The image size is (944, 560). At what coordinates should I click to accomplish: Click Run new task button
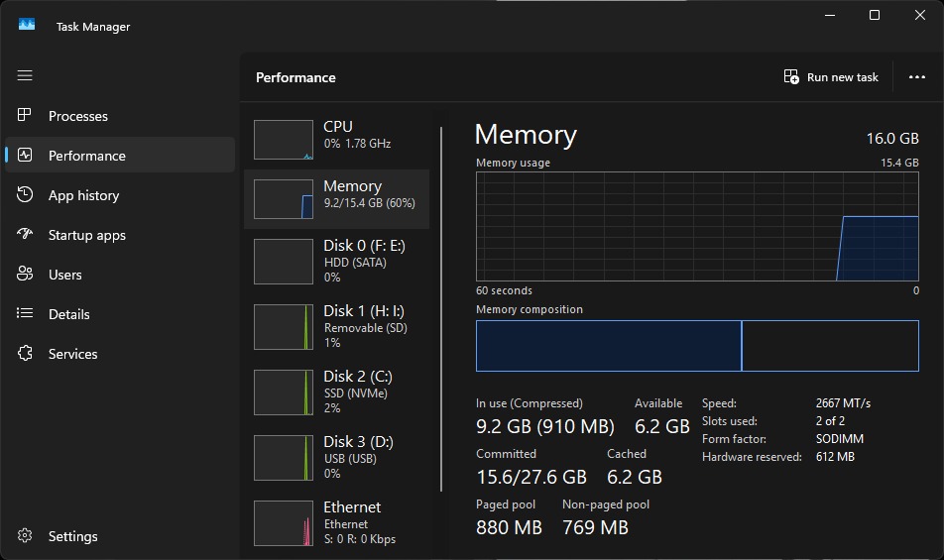(x=831, y=77)
